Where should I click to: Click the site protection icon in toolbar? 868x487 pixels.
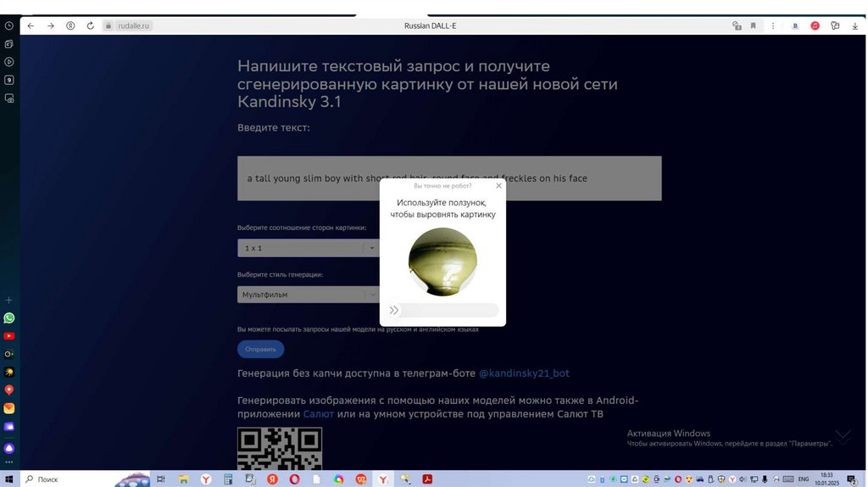coord(737,25)
